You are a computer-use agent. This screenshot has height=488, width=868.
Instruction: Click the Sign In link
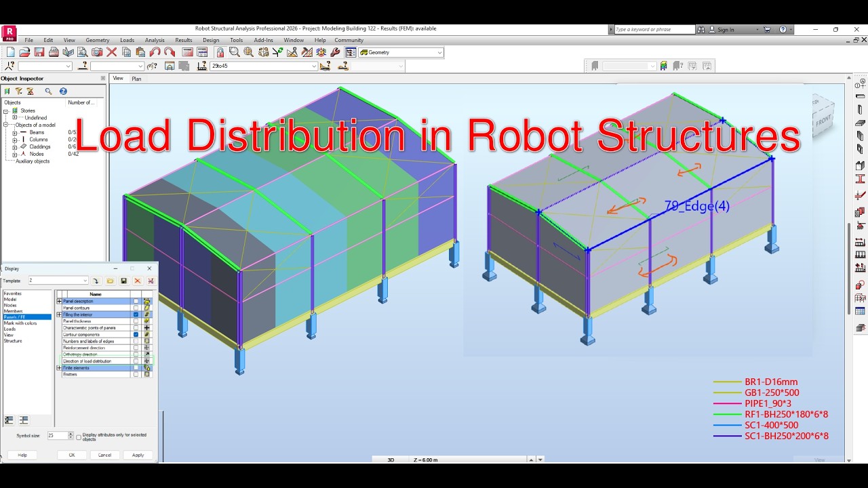(x=726, y=30)
